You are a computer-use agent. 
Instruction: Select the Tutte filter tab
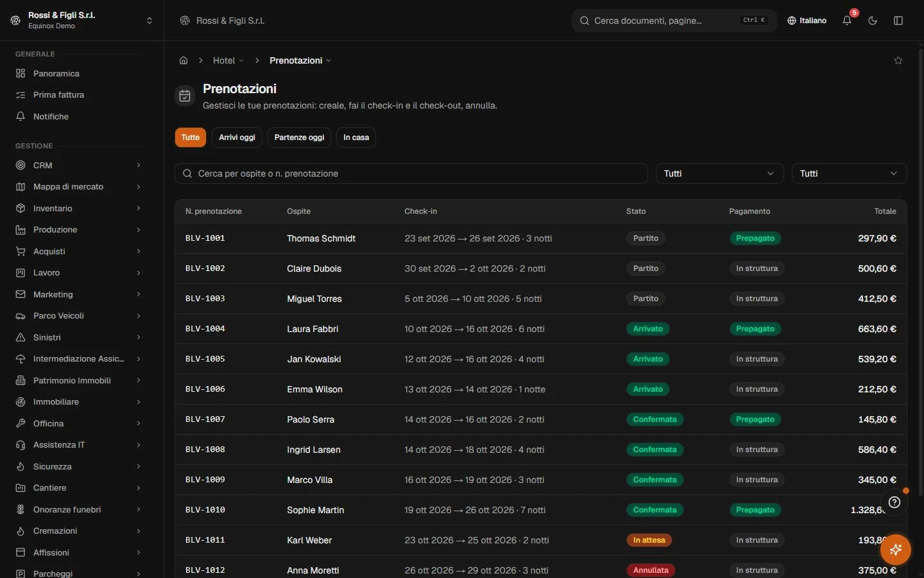click(191, 137)
